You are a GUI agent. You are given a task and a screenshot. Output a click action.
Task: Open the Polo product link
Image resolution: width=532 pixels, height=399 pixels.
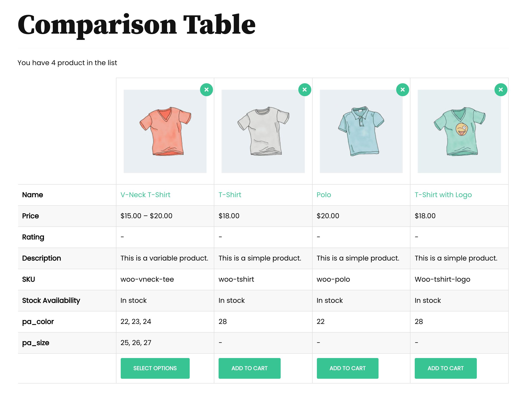[324, 195]
